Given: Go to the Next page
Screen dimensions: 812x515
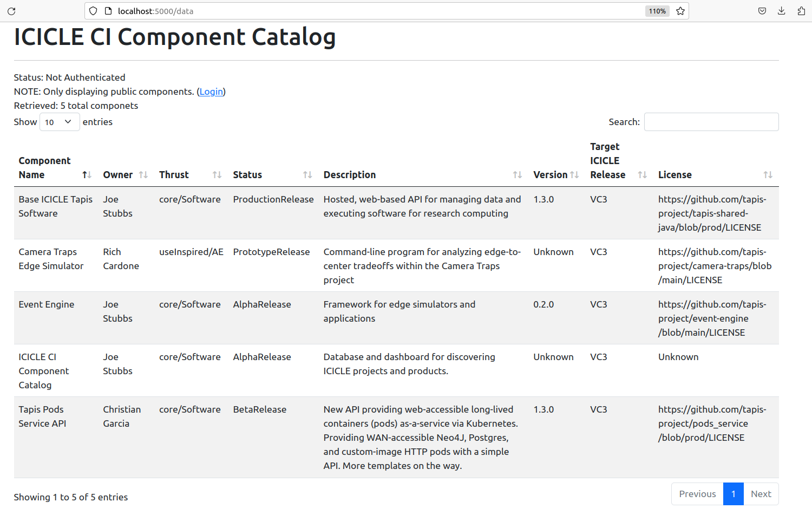Looking at the screenshot, I should click(x=761, y=494).
